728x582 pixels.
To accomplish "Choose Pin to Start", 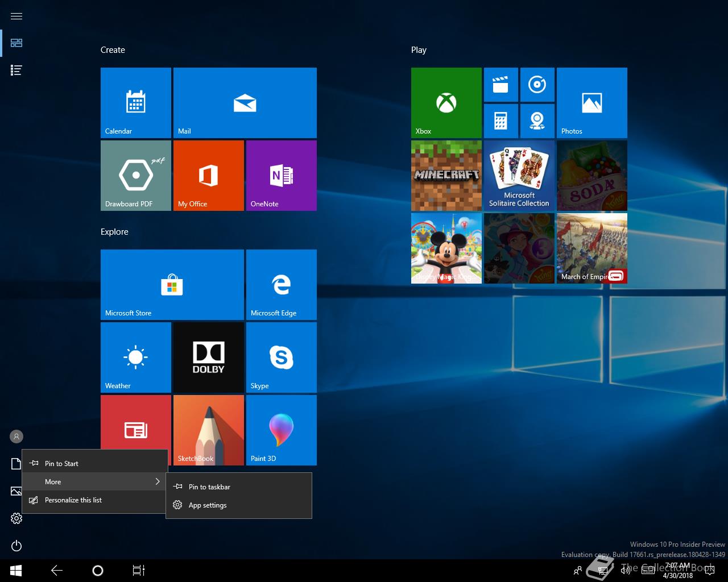I will [95, 463].
